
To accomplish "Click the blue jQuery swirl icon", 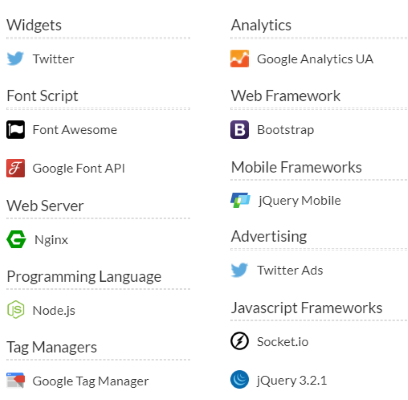I will pyautogui.click(x=239, y=379).
